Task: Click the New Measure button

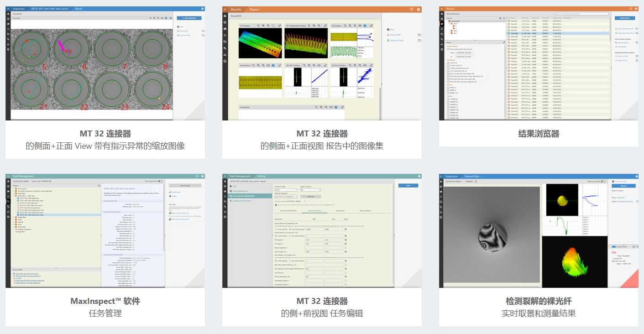Action: pyautogui.click(x=189, y=18)
